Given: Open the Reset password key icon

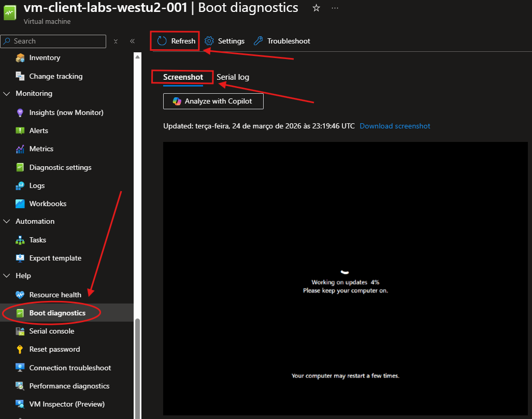Looking at the screenshot, I should [20, 350].
